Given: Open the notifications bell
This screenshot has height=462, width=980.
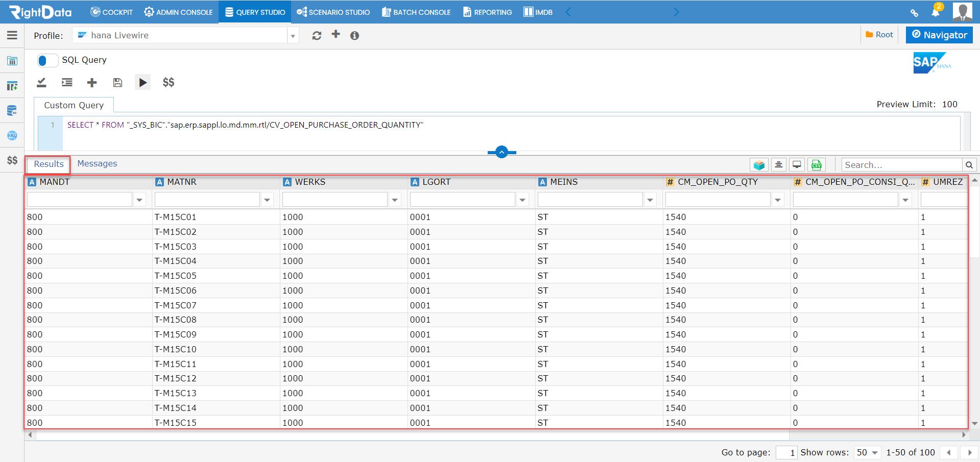Looking at the screenshot, I should 936,12.
